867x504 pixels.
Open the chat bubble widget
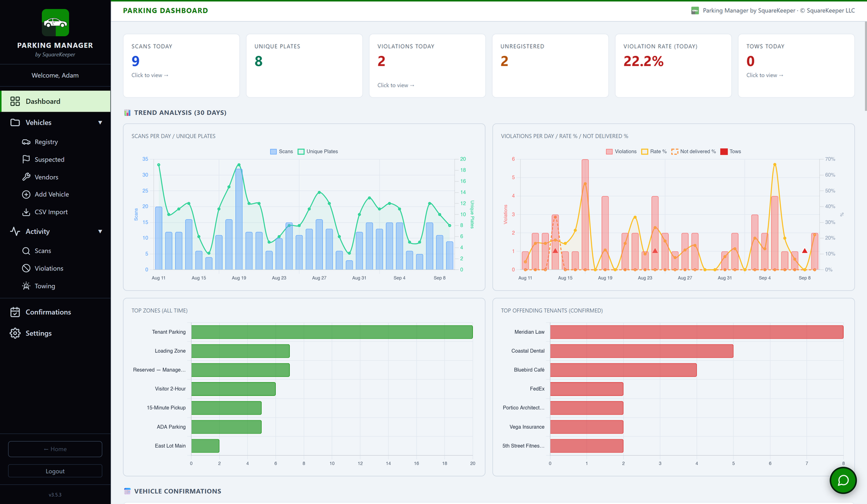coord(843,480)
